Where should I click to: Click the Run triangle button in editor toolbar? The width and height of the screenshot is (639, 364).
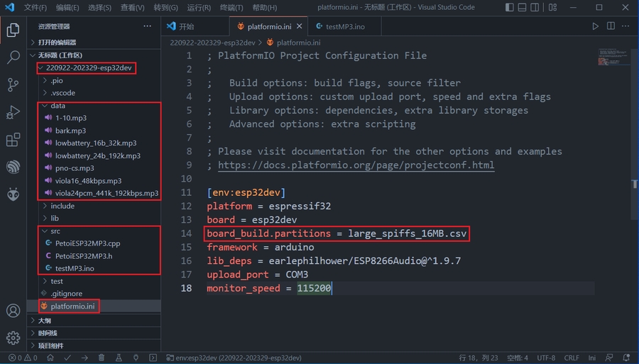[596, 26]
